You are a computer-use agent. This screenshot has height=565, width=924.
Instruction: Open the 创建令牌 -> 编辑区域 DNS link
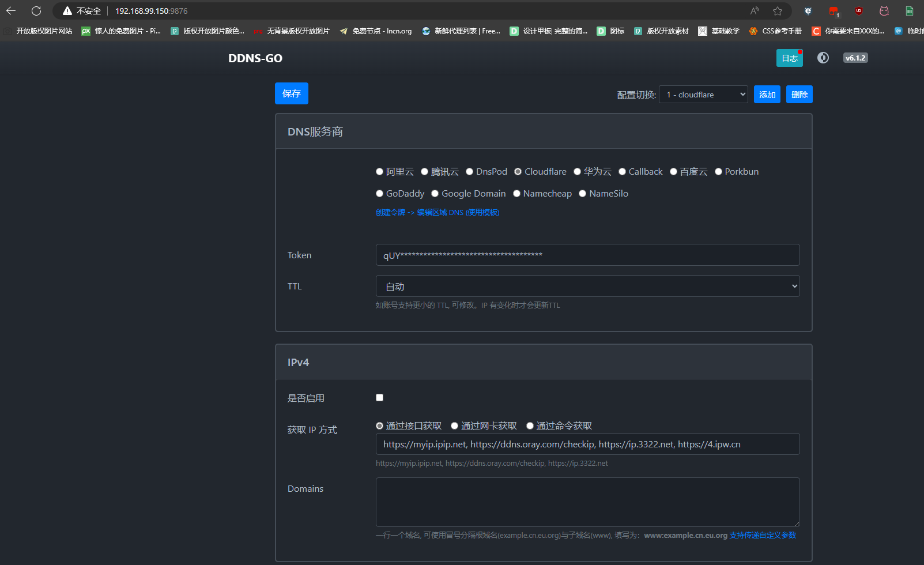tap(438, 212)
